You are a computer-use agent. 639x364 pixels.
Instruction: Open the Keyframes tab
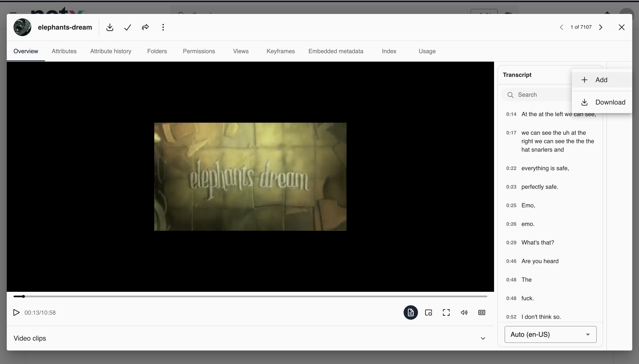click(x=281, y=51)
